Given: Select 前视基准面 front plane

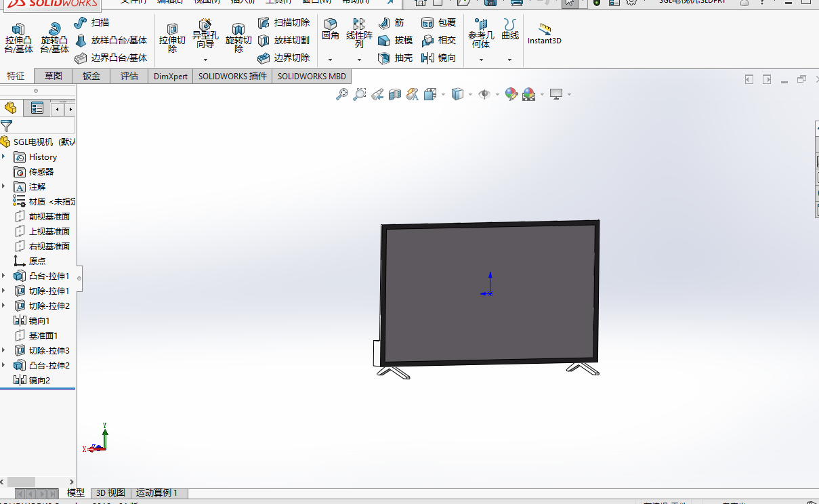Looking at the screenshot, I should 42,216.
